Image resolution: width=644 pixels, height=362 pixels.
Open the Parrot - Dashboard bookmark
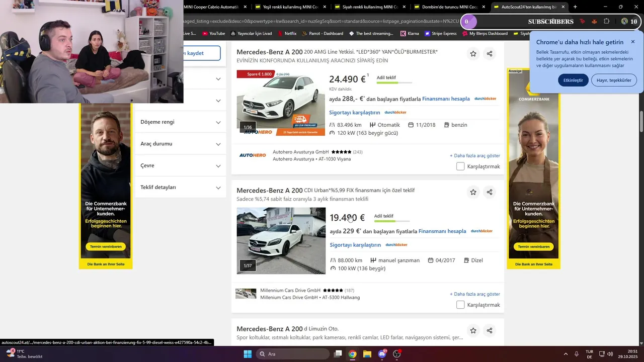click(322, 34)
